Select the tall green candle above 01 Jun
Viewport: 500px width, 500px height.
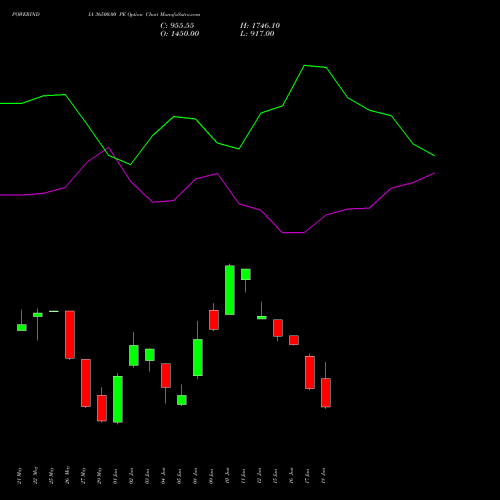click(118, 399)
